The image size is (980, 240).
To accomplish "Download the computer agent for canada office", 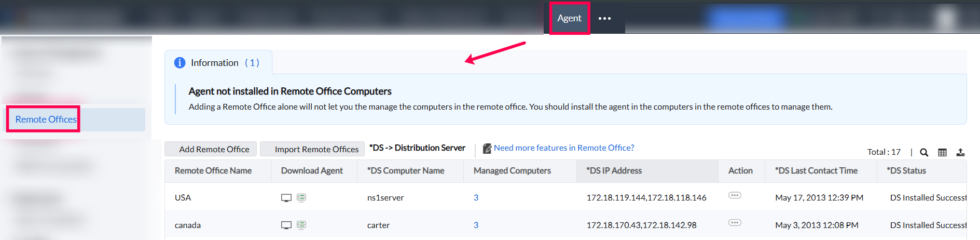I will point(286,225).
